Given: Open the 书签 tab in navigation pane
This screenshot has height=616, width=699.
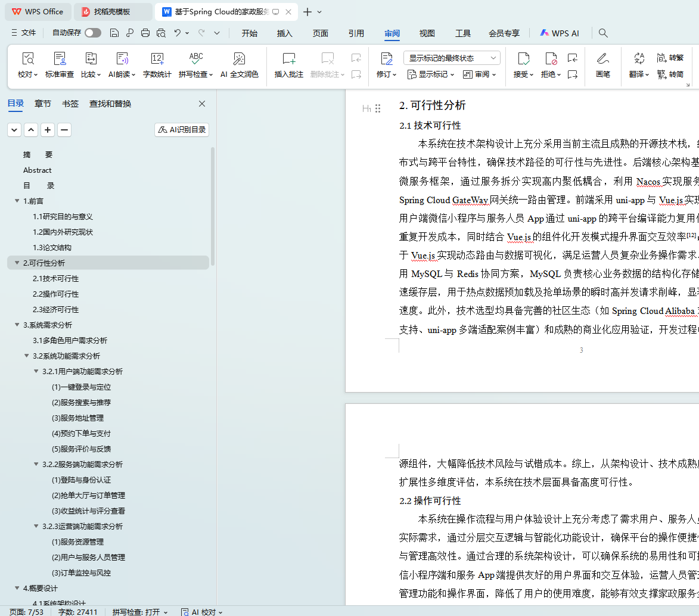Looking at the screenshot, I should click(x=70, y=104).
